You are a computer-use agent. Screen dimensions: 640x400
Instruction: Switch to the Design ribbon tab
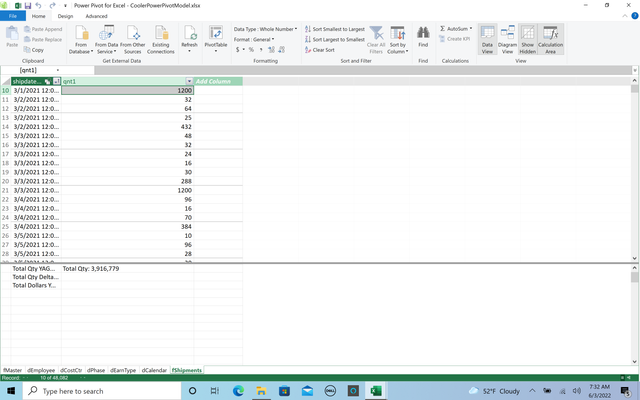[x=65, y=16]
